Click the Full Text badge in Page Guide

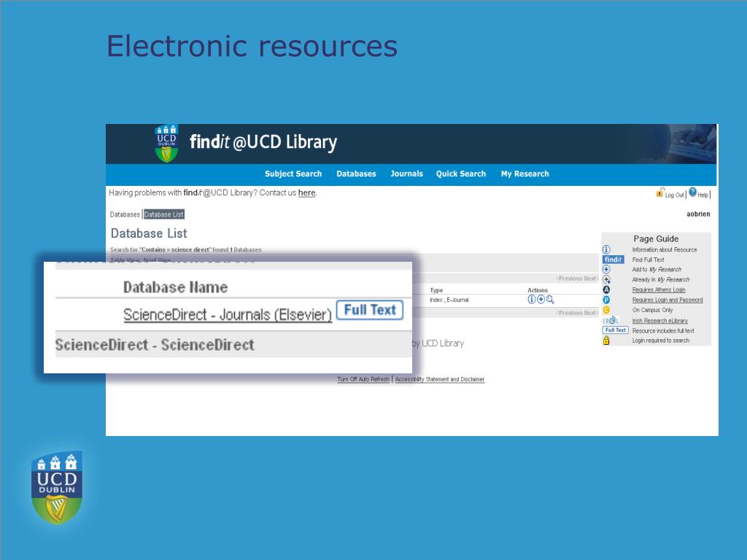pos(616,330)
